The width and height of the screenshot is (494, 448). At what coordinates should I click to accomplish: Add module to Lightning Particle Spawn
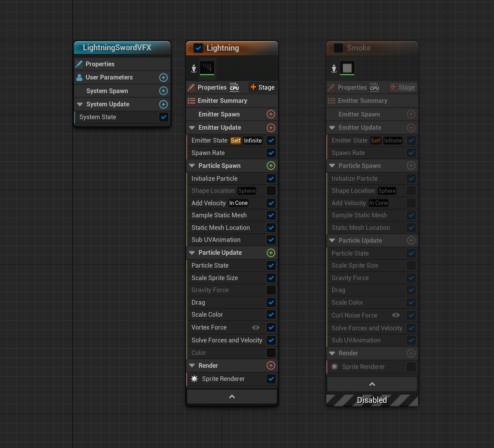pyautogui.click(x=271, y=166)
